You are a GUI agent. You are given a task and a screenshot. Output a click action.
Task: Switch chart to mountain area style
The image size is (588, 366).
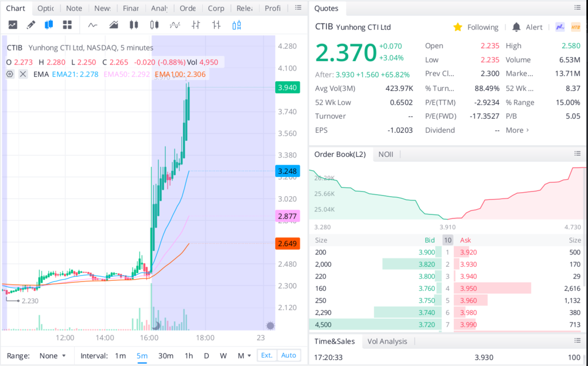click(113, 25)
